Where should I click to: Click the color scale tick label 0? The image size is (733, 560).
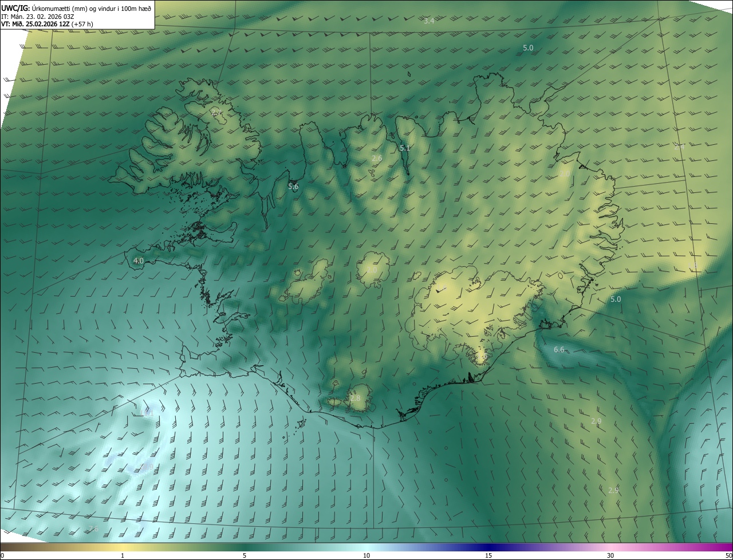click(2, 555)
